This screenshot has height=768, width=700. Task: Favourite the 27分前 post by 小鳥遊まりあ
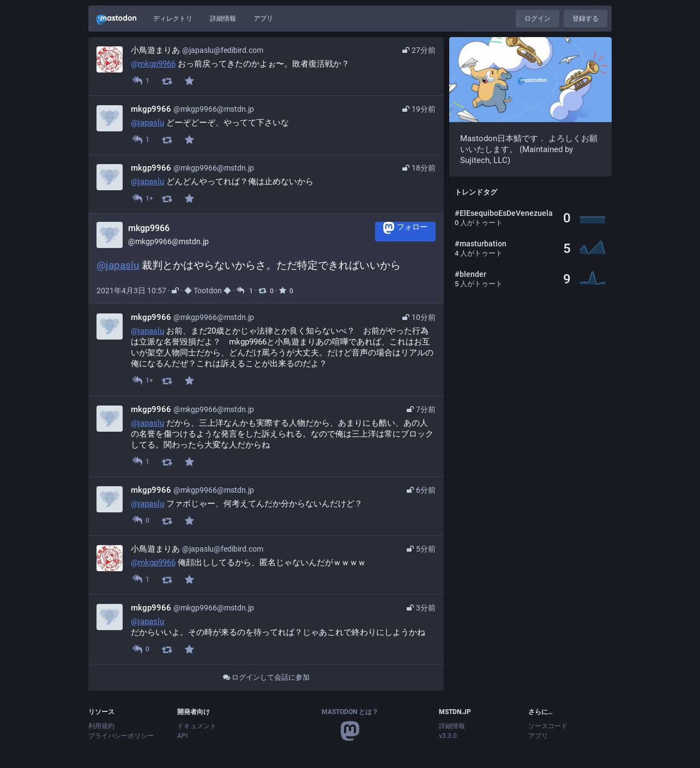click(189, 81)
